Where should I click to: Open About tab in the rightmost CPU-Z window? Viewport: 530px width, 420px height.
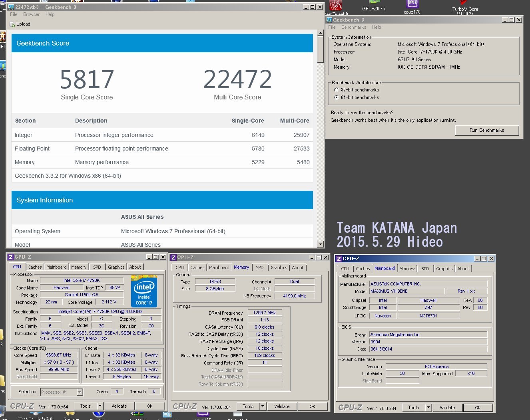(463, 269)
